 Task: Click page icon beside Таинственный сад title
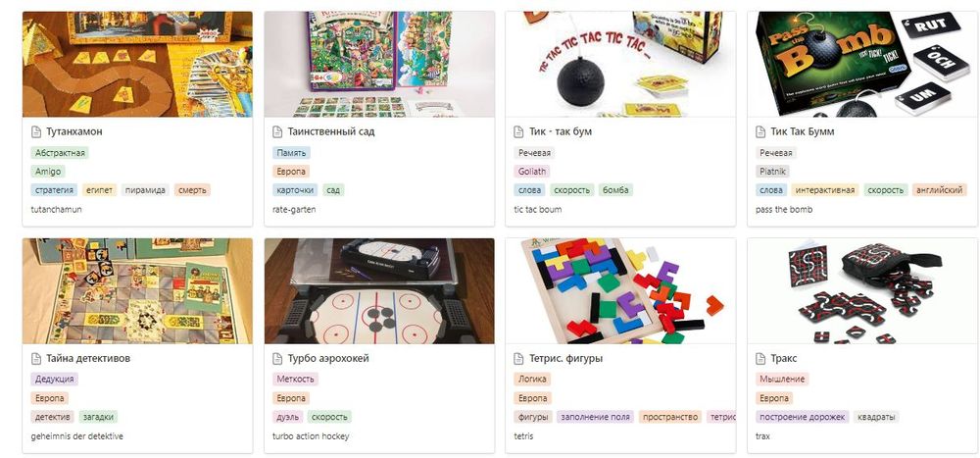277,132
